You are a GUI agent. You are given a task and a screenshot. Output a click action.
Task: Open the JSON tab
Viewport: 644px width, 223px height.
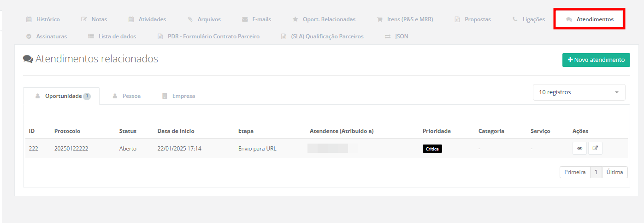click(x=396, y=36)
